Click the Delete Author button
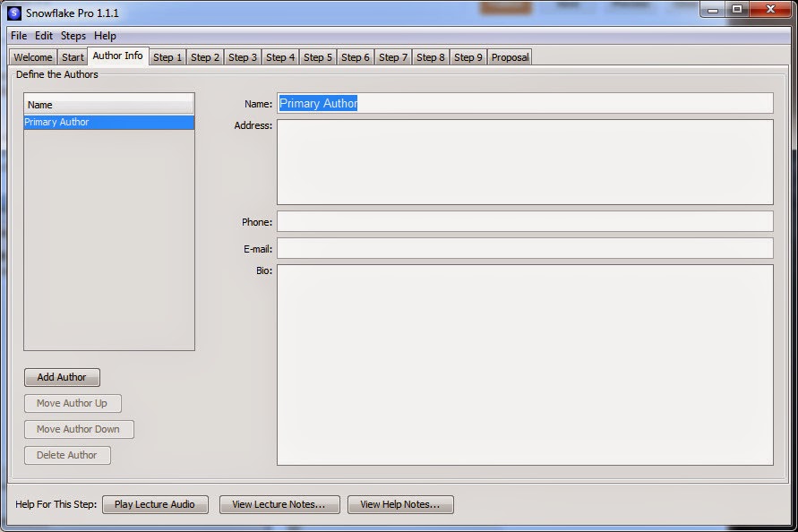The width and height of the screenshot is (798, 532). click(67, 455)
